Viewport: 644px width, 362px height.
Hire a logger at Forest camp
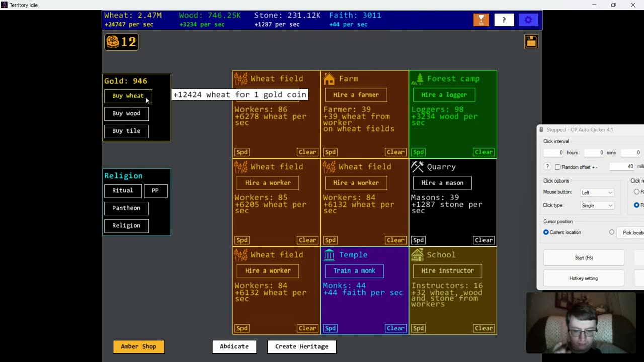[x=444, y=95]
